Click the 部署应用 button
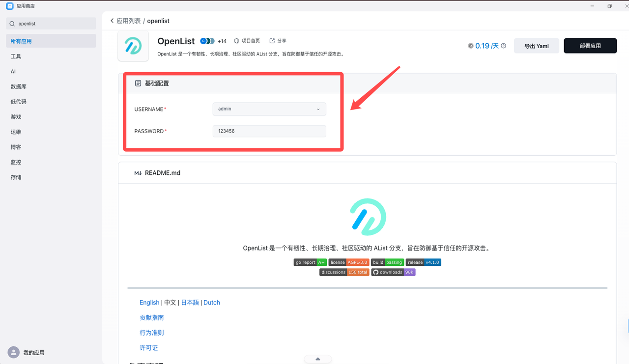Image resolution: width=629 pixels, height=364 pixels. pyautogui.click(x=590, y=45)
